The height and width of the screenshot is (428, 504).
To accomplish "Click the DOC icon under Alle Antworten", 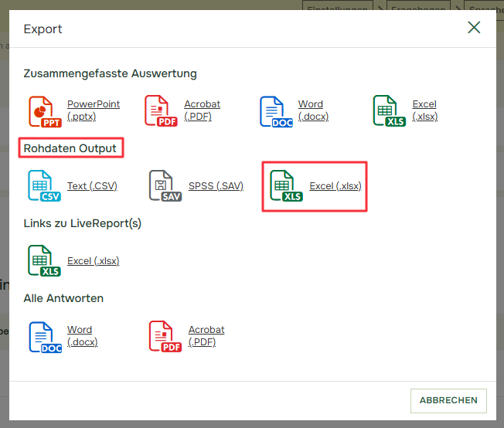I will 44,337.
